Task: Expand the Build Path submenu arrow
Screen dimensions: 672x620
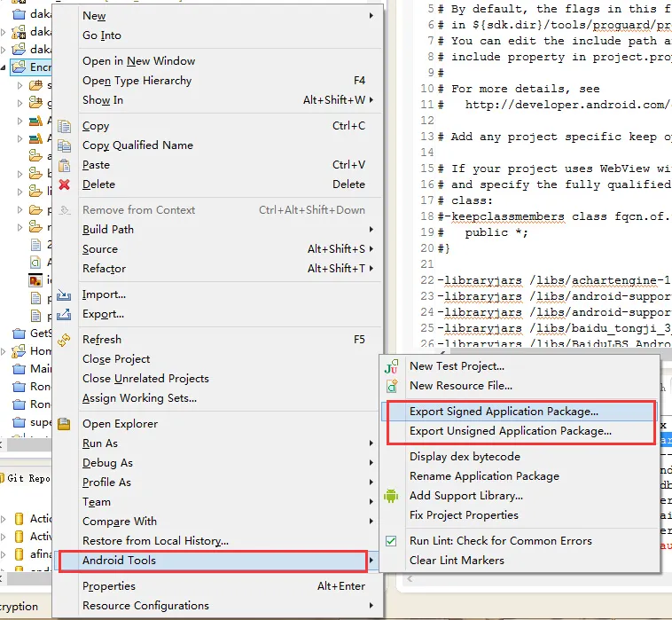Action: (x=371, y=230)
